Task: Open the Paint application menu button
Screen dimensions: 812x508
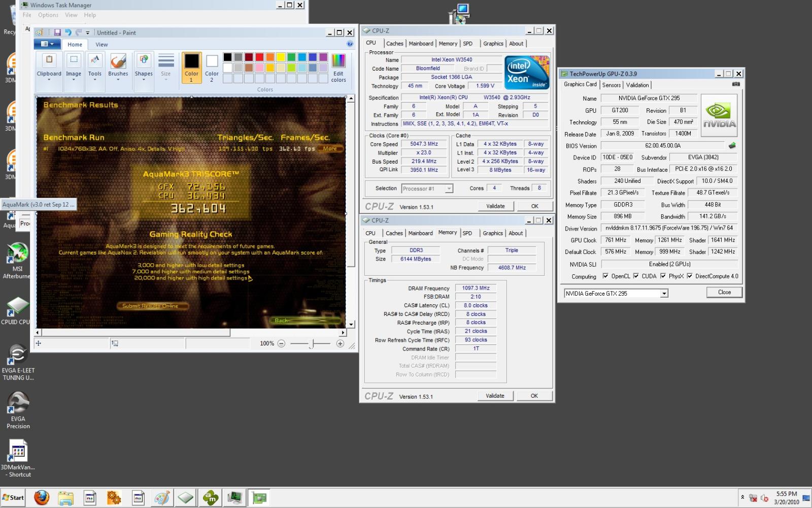Action: [x=47, y=44]
